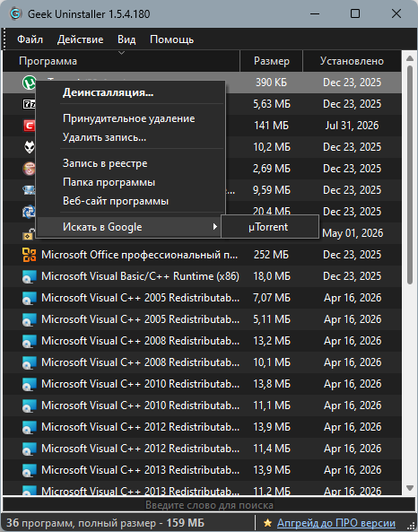Click the 2,69 МБ size cell
The height and width of the screenshot is (532, 418).
click(x=272, y=169)
